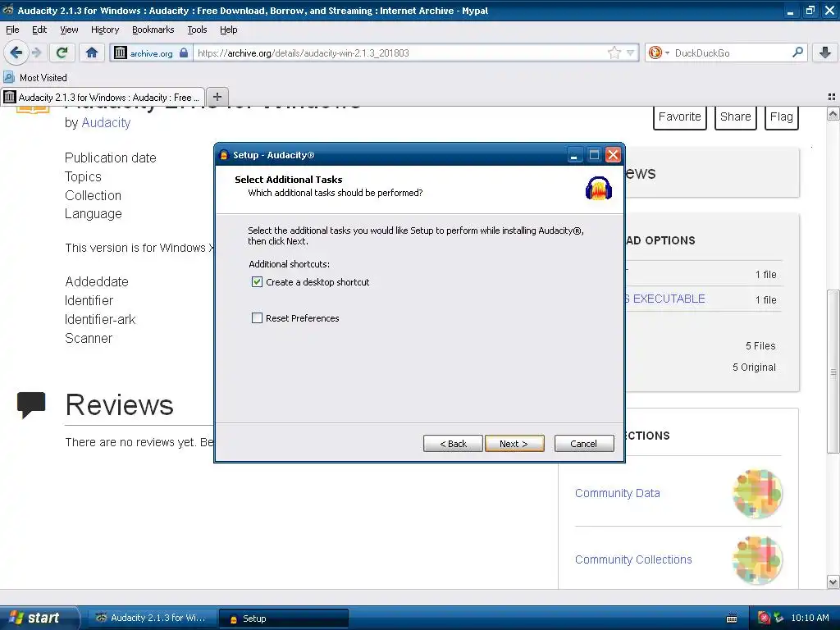The width and height of the screenshot is (840, 630).
Task: Click the DuckDuckGo search field
Action: [731, 52]
